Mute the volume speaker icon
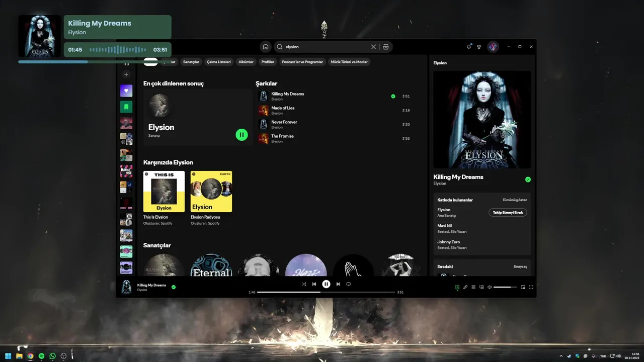Image resolution: width=644 pixels, height=362 pixels. point(490,287)
